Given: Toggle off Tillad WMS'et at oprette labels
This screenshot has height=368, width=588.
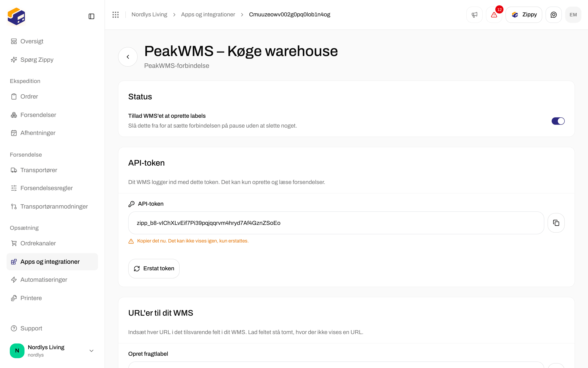Looking at the screenshot, I should click(558, 121).
